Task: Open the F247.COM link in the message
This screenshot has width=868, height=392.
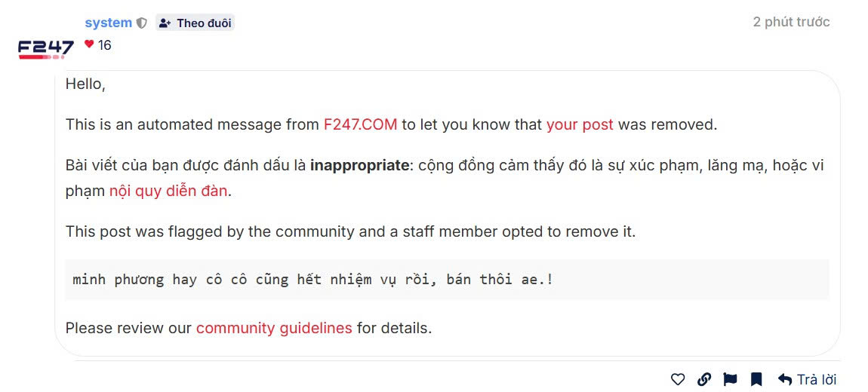Action: pos(360,124)
